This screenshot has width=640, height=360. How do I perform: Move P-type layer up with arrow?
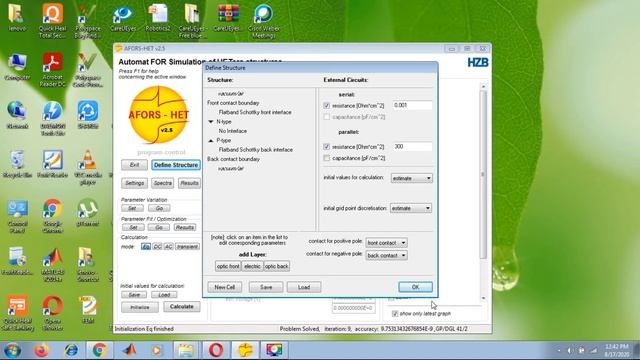point(211,140)
